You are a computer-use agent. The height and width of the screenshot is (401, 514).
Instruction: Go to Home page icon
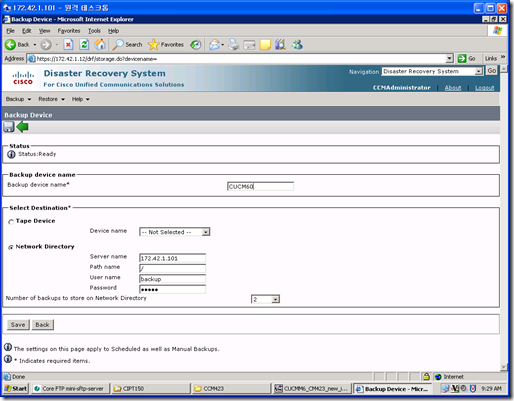click(x=100, y=44)
